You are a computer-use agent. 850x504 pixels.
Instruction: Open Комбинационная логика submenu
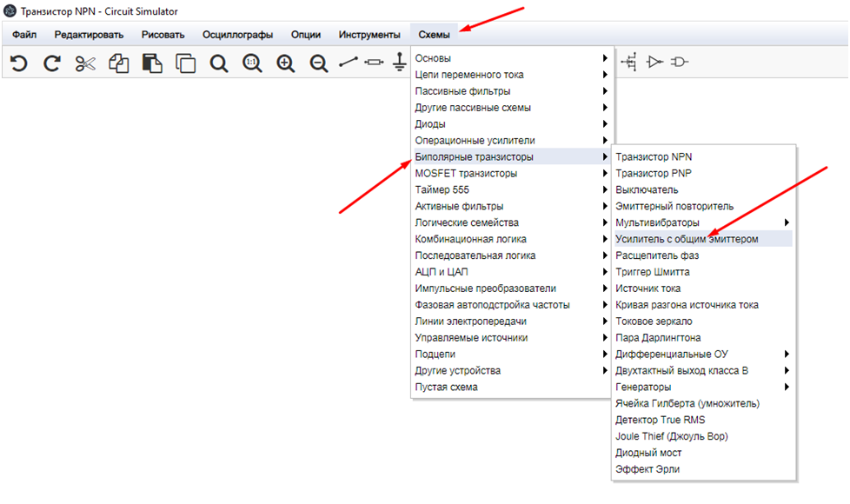pos(511,239)
